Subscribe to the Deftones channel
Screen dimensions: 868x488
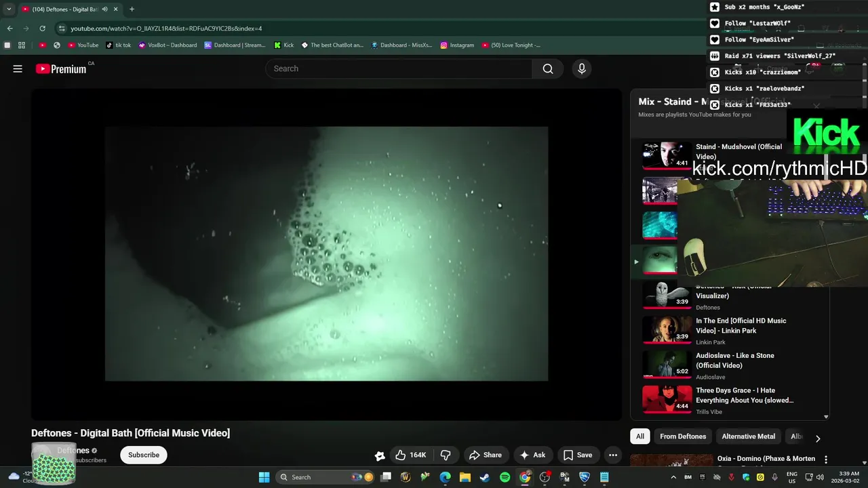point(144,455)
